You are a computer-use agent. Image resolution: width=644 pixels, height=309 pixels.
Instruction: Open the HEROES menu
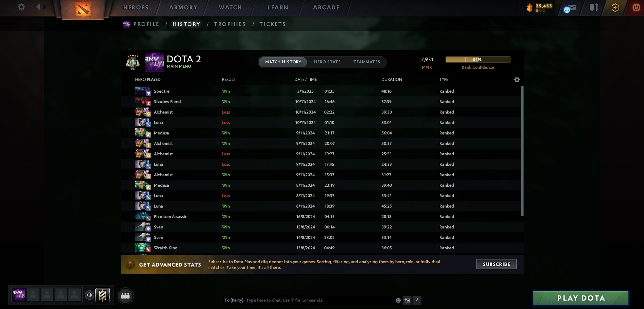136,7
